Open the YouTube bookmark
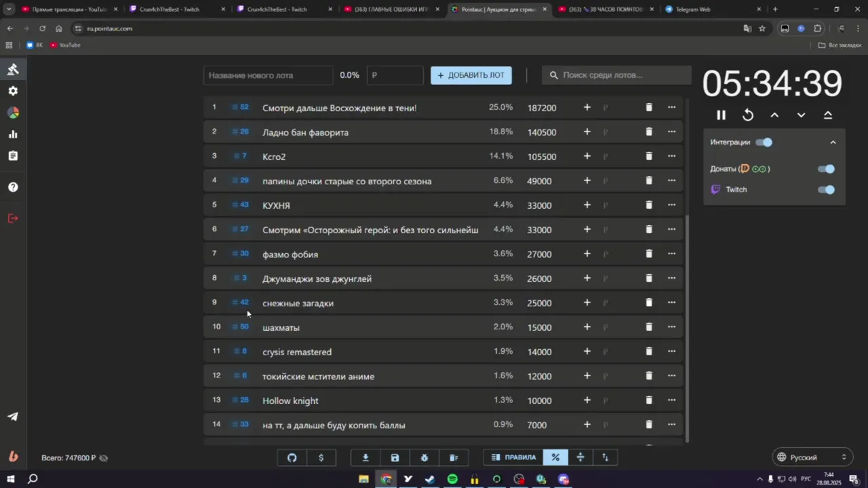Image resolution: width=868 pixels, height=488 pixels. click(x=65, y=45)
